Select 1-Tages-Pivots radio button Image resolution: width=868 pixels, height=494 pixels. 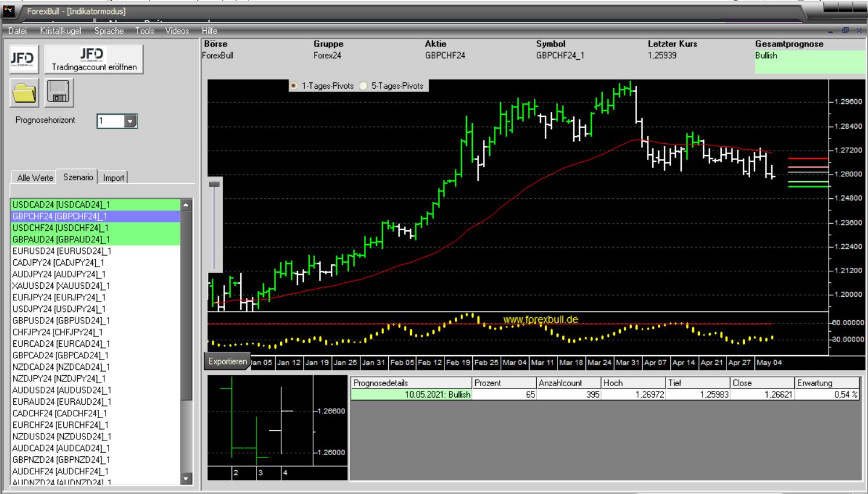[x=294, y=86]
